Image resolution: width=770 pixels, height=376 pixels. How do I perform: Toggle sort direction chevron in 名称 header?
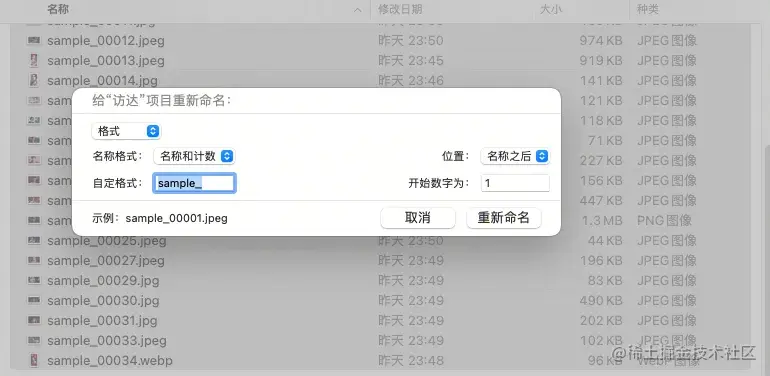click(x=358, y=10)
